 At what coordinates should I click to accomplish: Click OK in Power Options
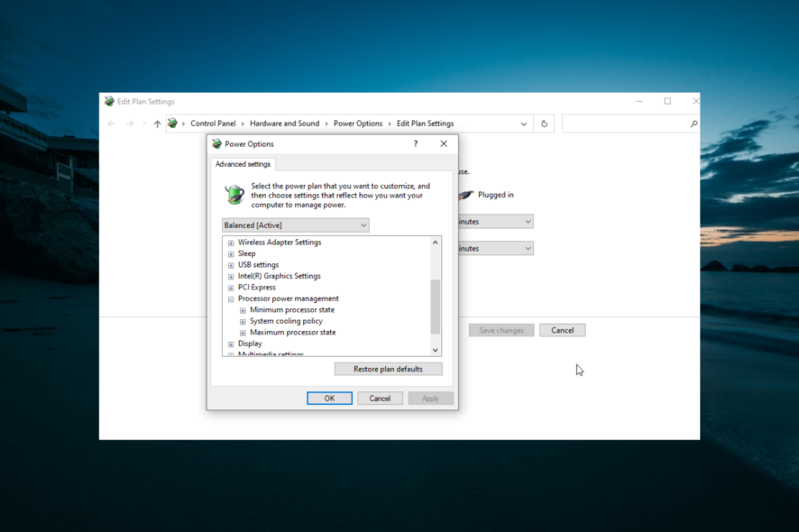330,399
